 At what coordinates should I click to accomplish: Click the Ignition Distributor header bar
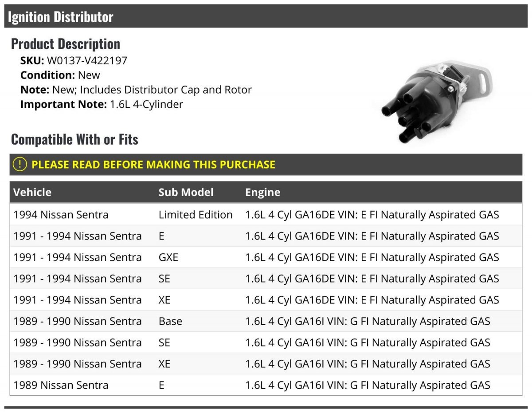click(266, 17)
